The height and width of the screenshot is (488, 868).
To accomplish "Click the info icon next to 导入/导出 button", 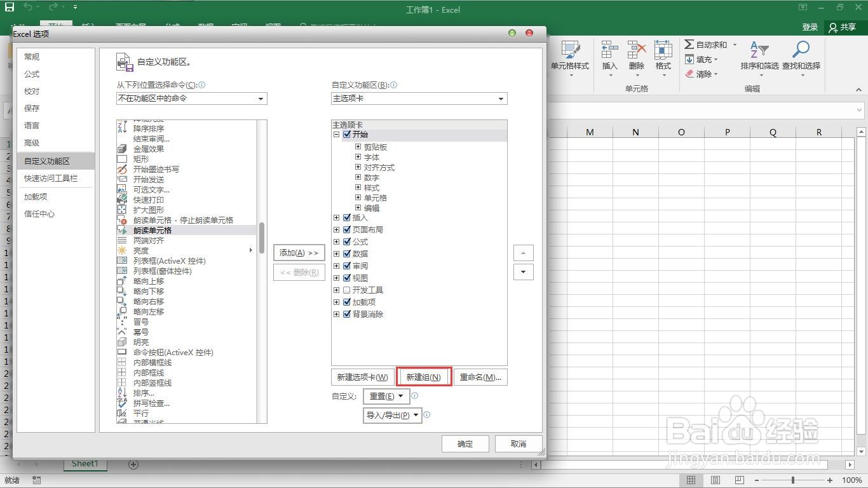I will click(427, 414).
